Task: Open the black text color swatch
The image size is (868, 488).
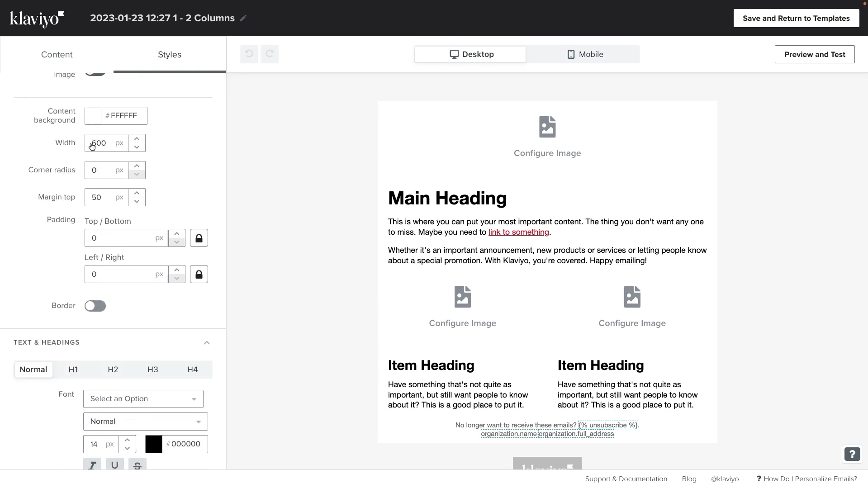Action: click(x=153, y=444)
